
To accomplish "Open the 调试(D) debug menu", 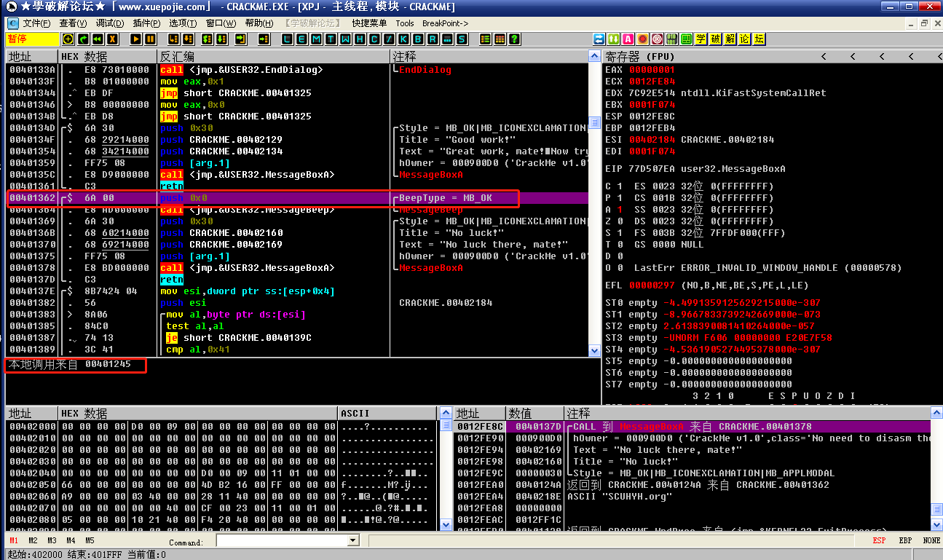I will (x=109, y=23).
